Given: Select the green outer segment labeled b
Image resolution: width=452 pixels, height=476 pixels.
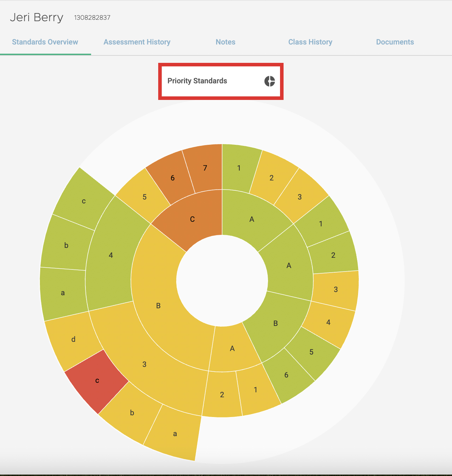Looking at the screenshot, I should pyautogui.click(x=66, y=245).
